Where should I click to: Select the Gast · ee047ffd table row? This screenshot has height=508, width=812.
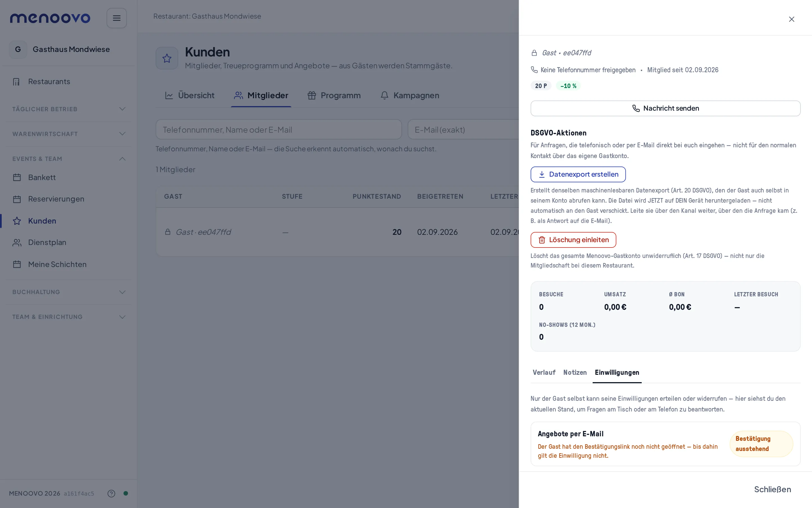click(x=337, y=232)
